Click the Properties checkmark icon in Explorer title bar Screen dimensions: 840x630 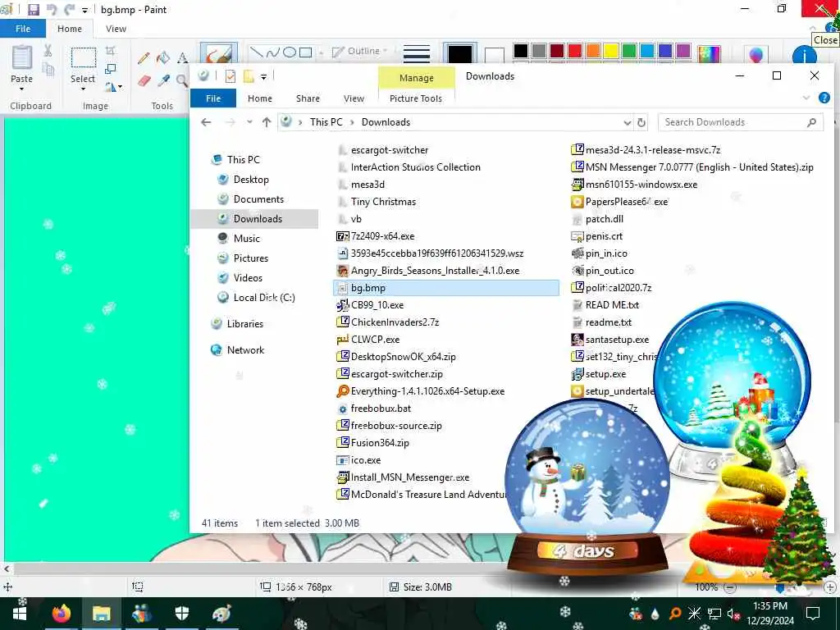(x=231, y=76)
